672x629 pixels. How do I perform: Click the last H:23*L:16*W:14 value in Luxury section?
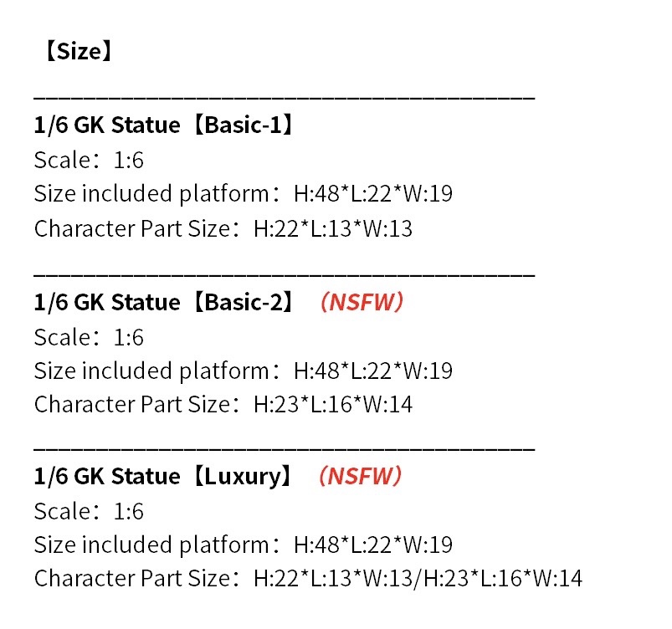click(502, 578)
